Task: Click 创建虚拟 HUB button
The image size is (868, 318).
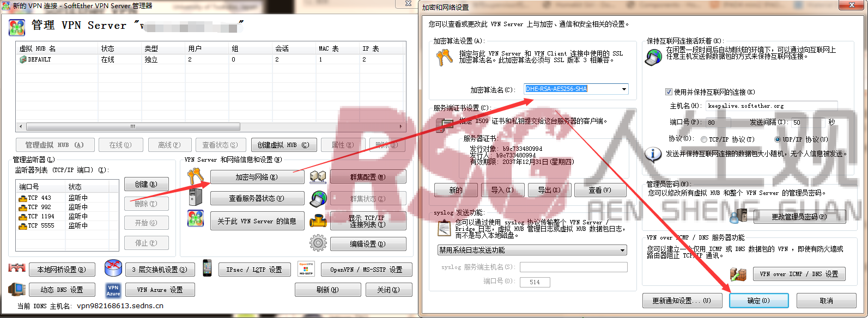Action: 283,145
